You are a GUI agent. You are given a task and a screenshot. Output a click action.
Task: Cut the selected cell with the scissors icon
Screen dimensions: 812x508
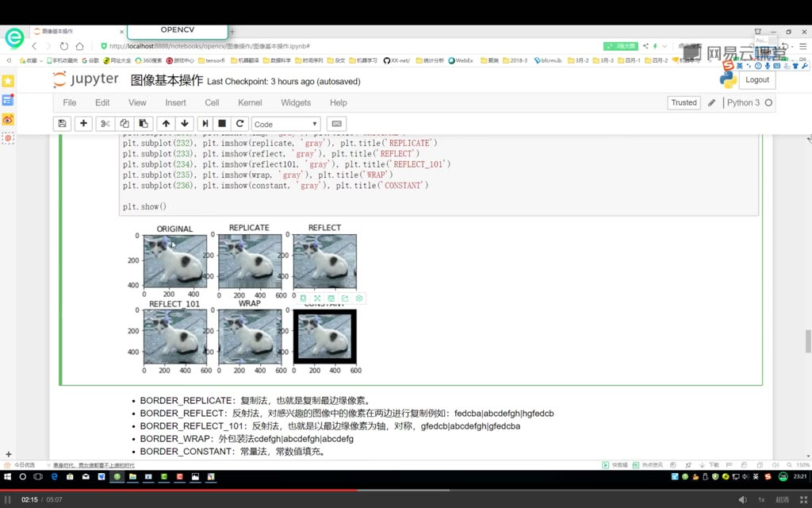[x=105, y=124]
